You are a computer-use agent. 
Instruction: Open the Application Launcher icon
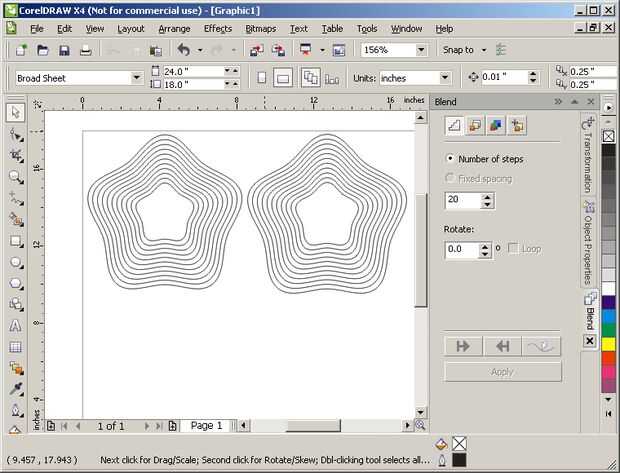click(x=306, y=50)
